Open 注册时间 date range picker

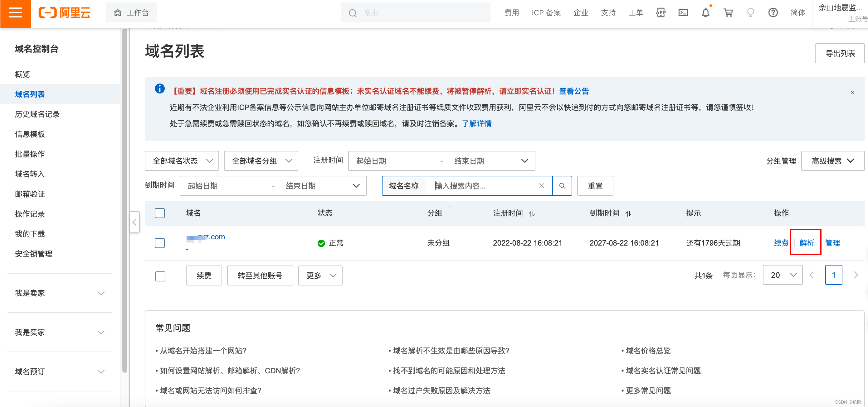coord(441,161)
